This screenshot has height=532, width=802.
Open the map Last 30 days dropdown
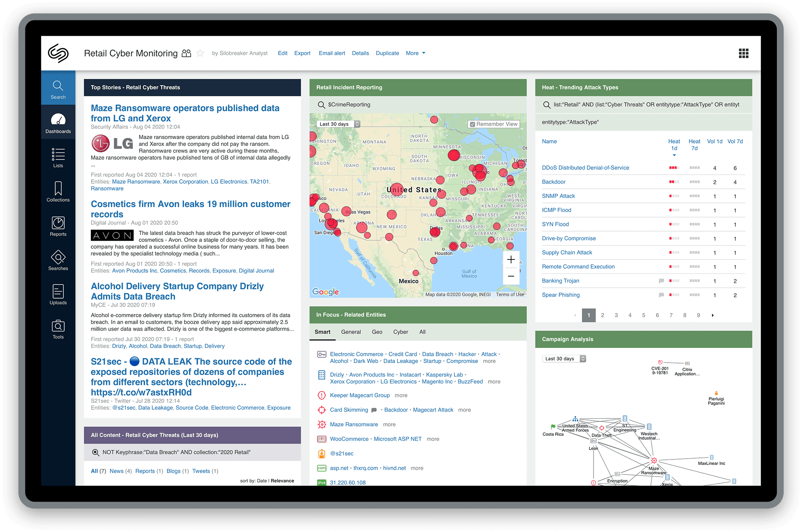point(339,124)
